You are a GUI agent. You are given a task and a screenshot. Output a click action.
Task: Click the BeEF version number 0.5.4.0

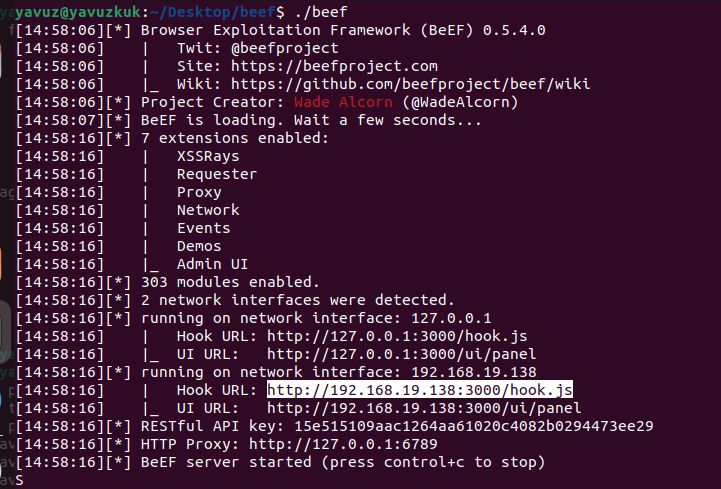click(514, 30)
